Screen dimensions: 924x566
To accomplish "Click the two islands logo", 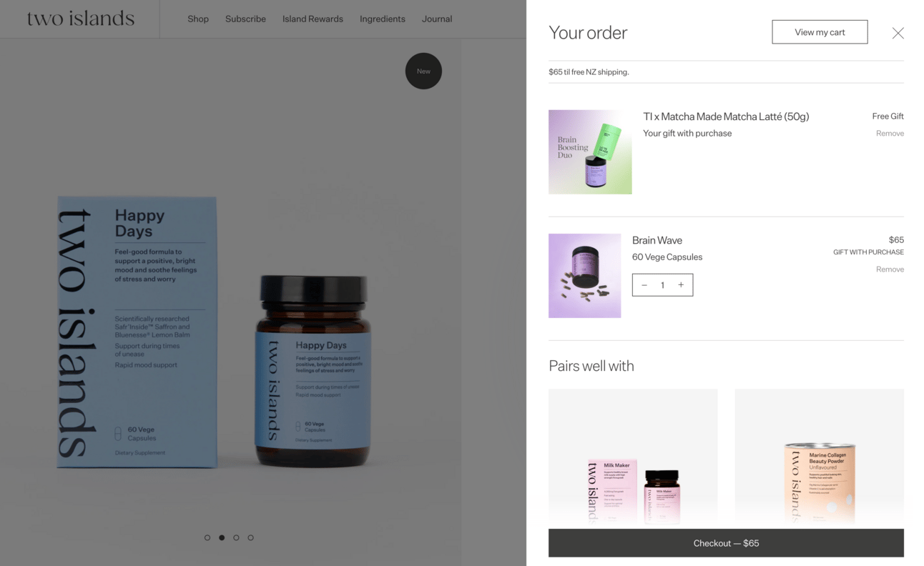I will (x=80, y=19).
